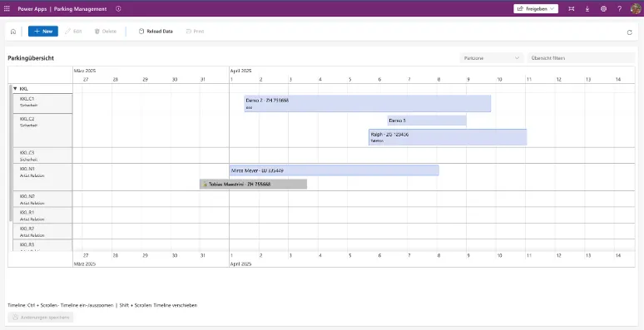Collapse the KKL group triangle
The image size is (644, 330).
click(x=15, y=89)
